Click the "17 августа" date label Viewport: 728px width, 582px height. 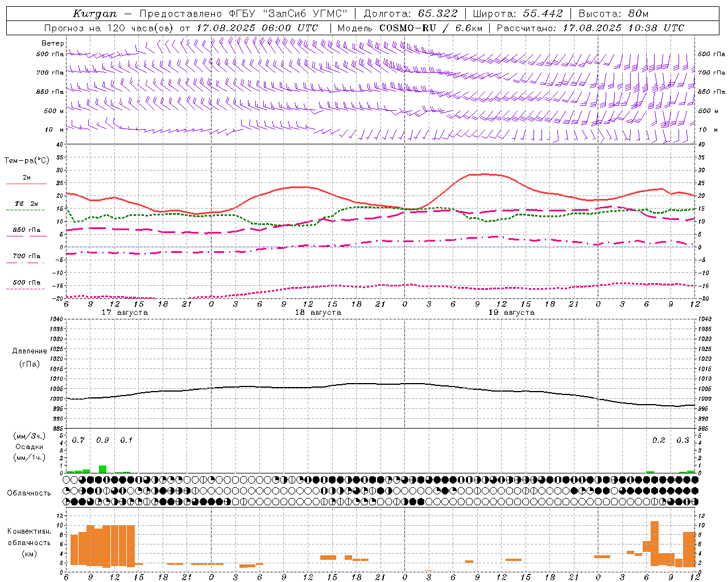click(x=125, y=313)
